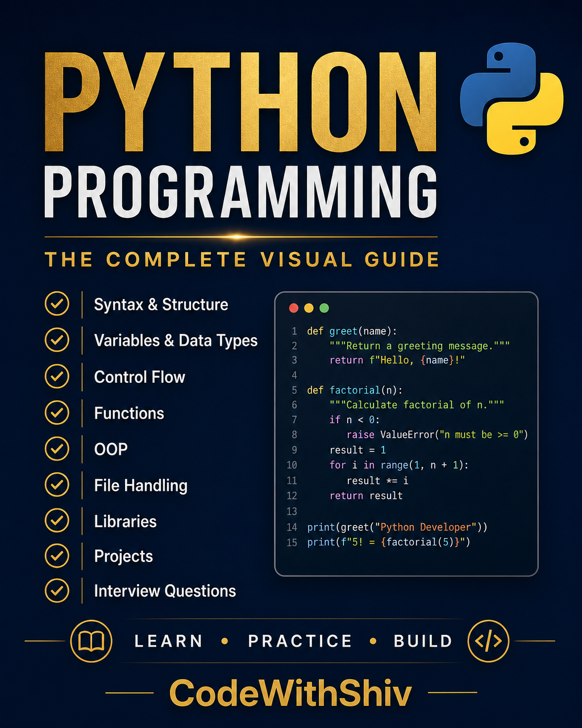
Task: Click the "for i in range" code line
Action: click(x=400, y=465)
